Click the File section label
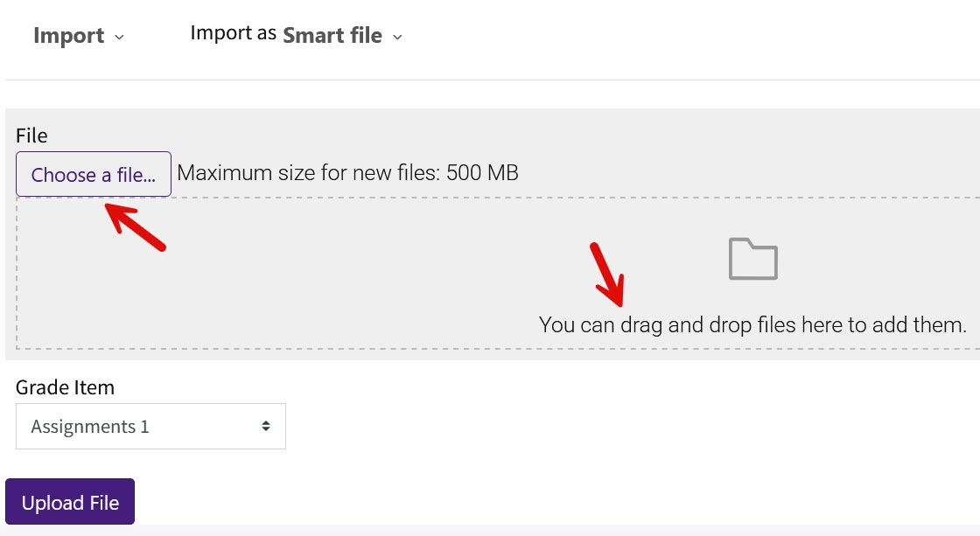980x536 pixels. click(31, 136)
